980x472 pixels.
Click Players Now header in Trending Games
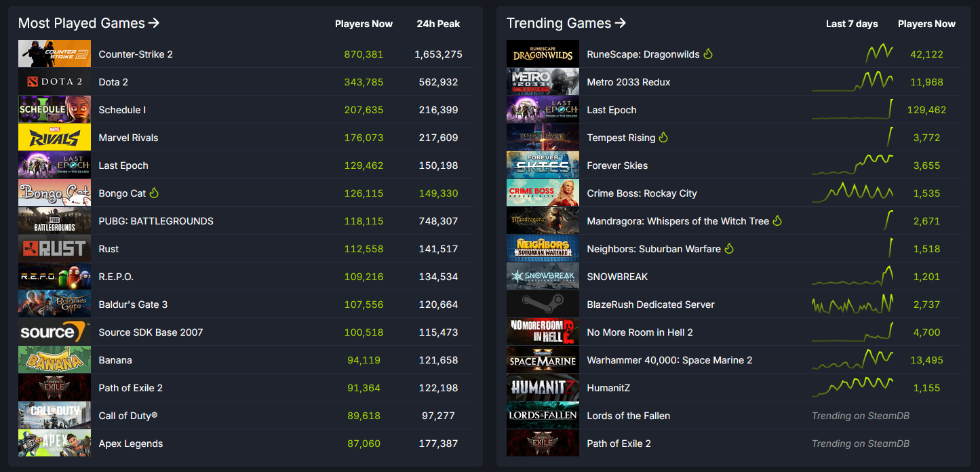pyautogui.click(x=926, y=24)
